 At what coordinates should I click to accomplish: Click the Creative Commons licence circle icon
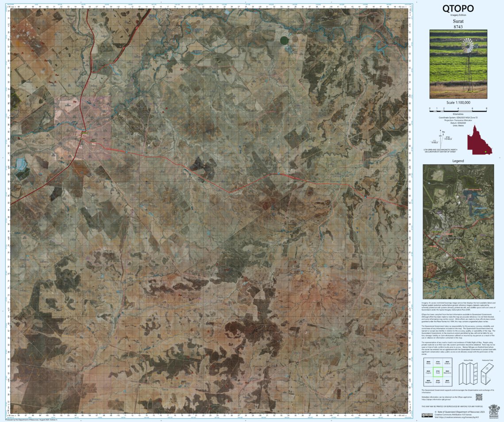tap(424, 415)
